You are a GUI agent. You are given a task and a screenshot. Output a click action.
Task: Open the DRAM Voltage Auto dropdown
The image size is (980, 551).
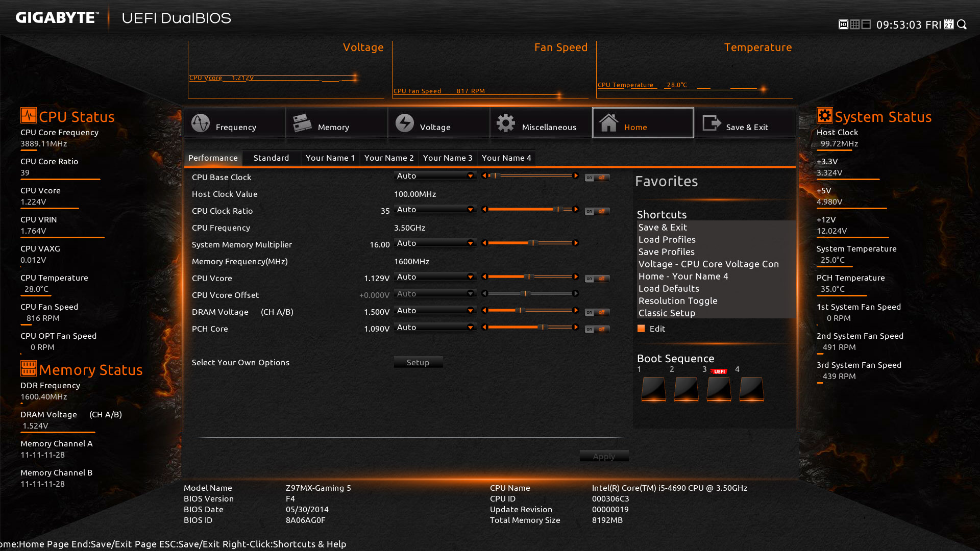tap(435, 310)
